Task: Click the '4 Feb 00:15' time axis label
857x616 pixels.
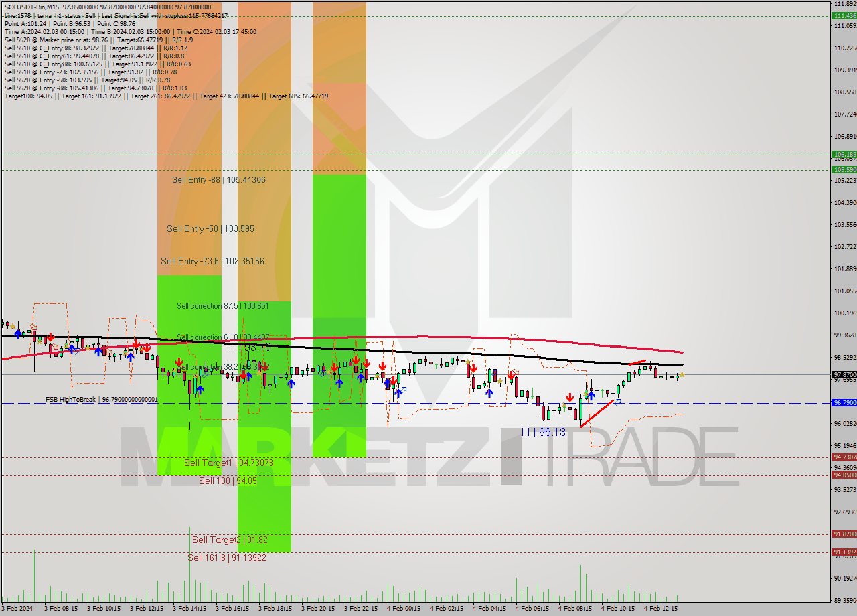Action: point(403,609)
